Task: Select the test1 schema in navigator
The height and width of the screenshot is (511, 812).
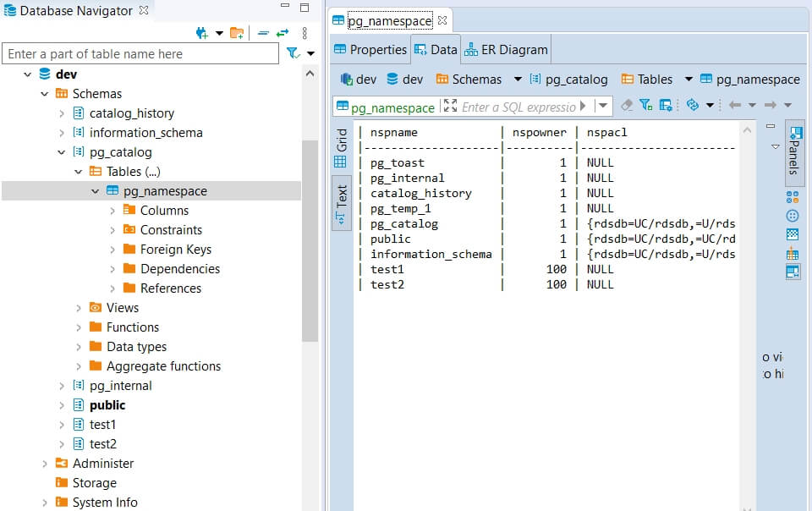Action: (102, 425)
